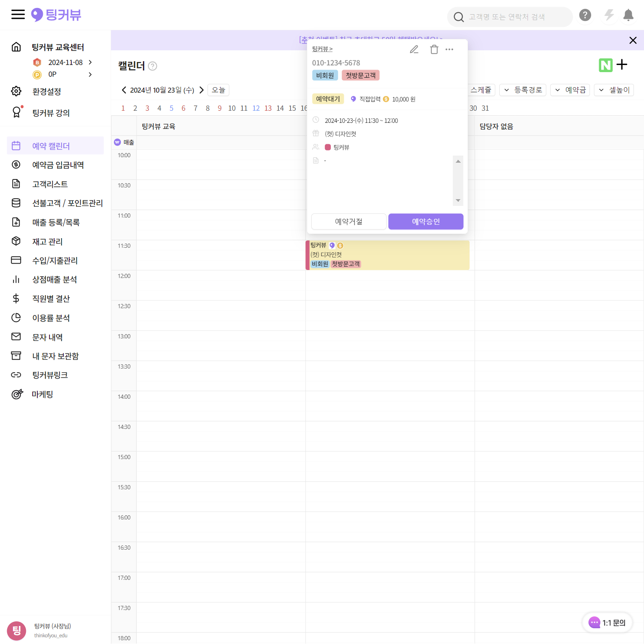644x644 pixels.
Task: Open 직원별 결산
Action: [51, 299]
